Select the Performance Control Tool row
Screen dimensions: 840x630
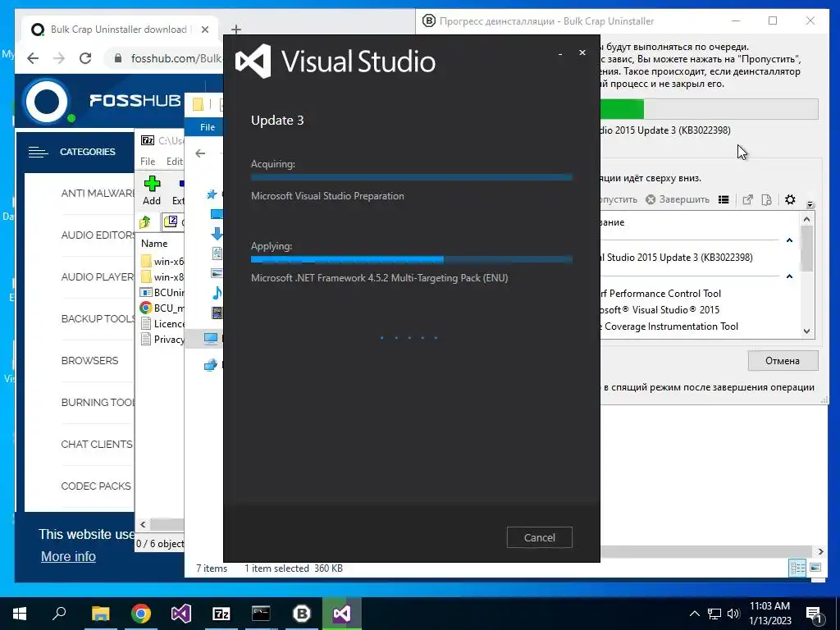[661, 294]
